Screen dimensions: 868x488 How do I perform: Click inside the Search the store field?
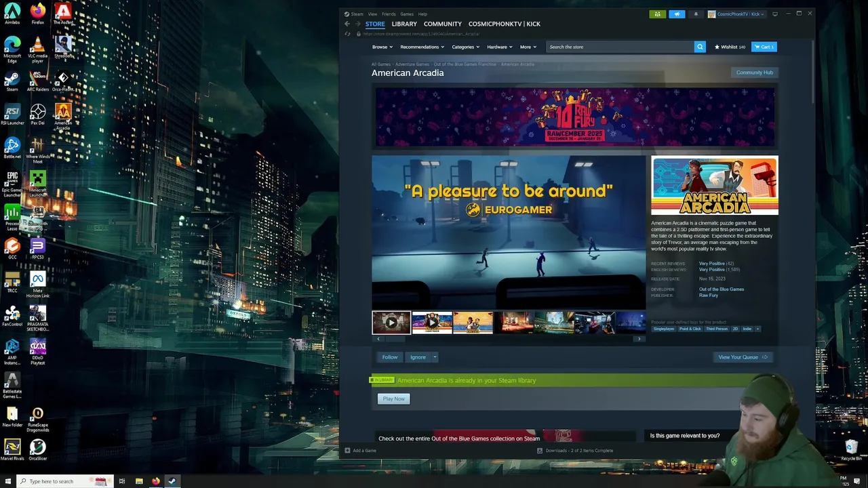(x=620, y=47)
